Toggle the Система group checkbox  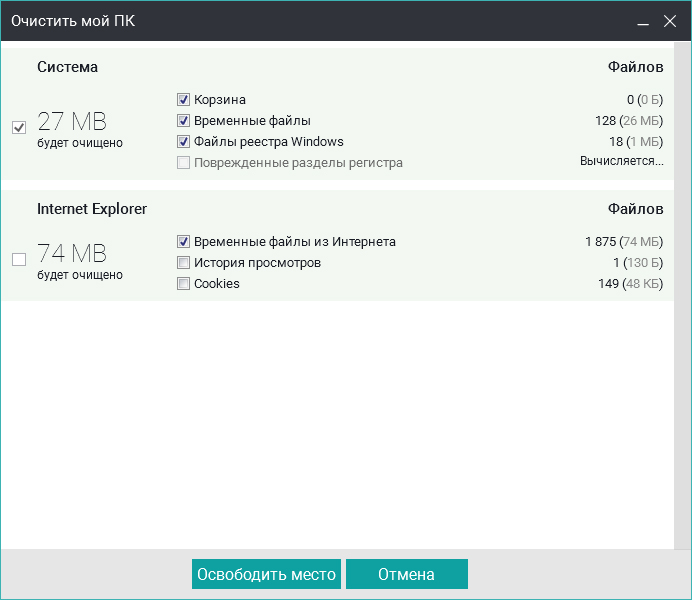click(19, 127)
